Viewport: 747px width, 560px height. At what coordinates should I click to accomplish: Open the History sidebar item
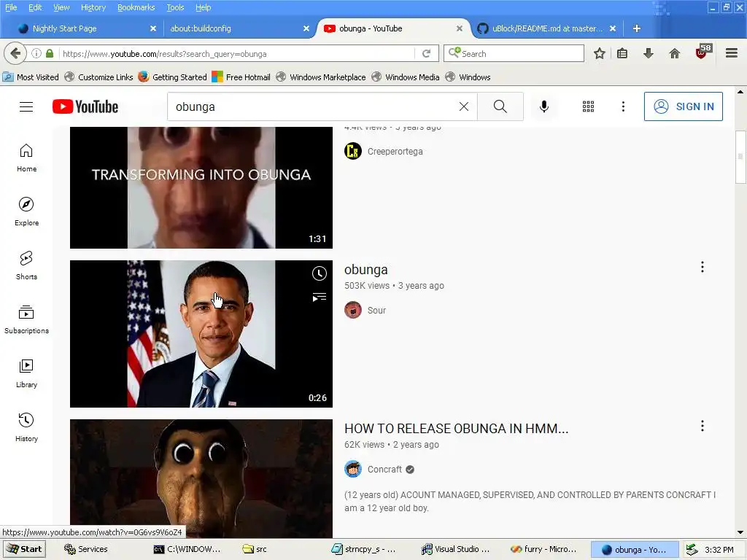click(x=27, y=427)
